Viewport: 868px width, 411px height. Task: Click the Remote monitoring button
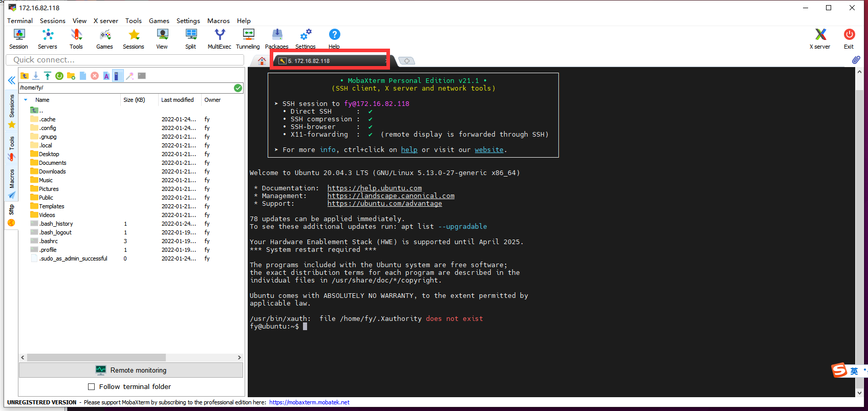pyautogui.click(x=131, y=370)
